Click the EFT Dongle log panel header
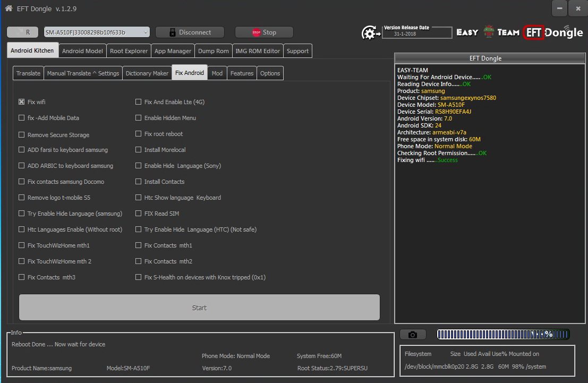The height and width of the screenshot is (383, 588). click(x=489, y=58)
